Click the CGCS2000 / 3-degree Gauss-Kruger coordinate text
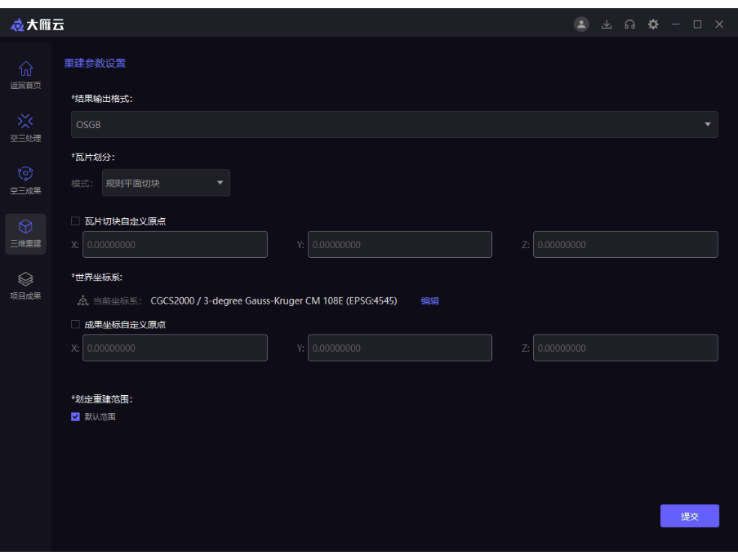Image resolution: width=738 pixels, height=560 pixels. pyautogui.click(x=273, y=300)
